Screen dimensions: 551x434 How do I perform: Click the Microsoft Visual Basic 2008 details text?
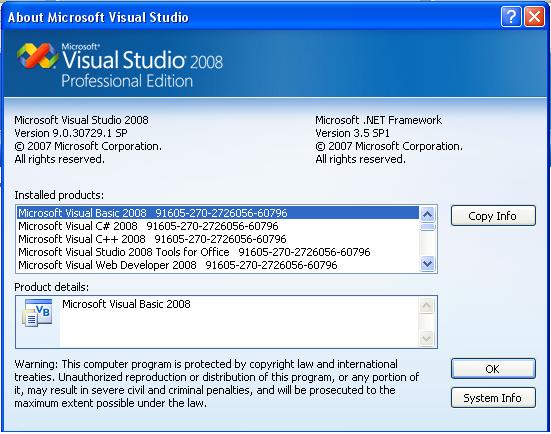pos(126,304)
